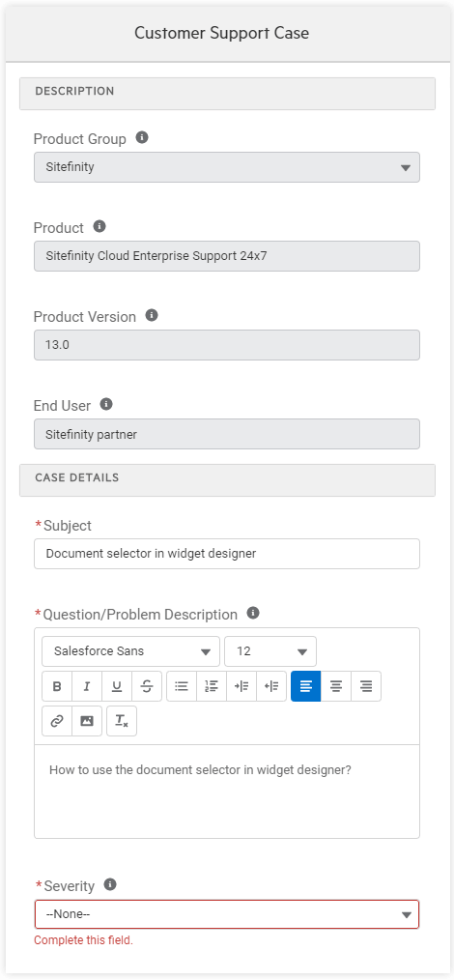The height and width of the screenshot is (980, 454).
Task: Click the Customer Support Case title
Action: 222,33
